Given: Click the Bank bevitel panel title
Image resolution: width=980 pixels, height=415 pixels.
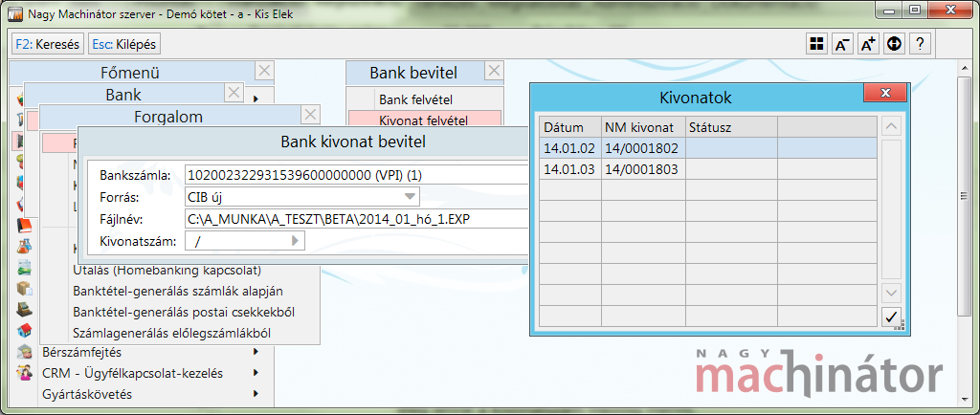Looking at the screenshot, I should point(413,73).
